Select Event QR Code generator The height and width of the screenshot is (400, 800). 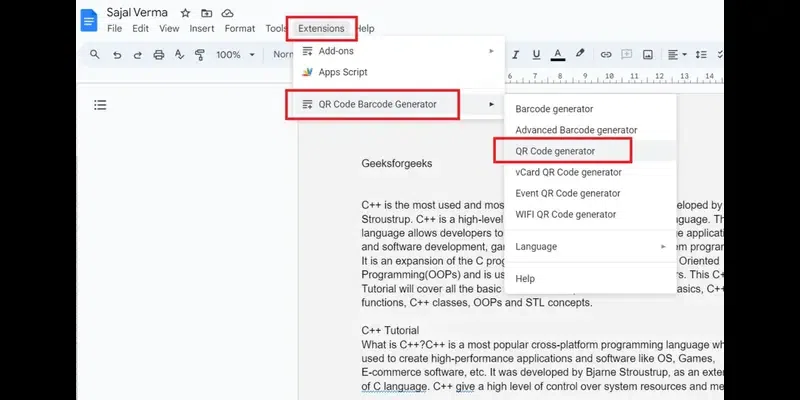coord(590,193)
